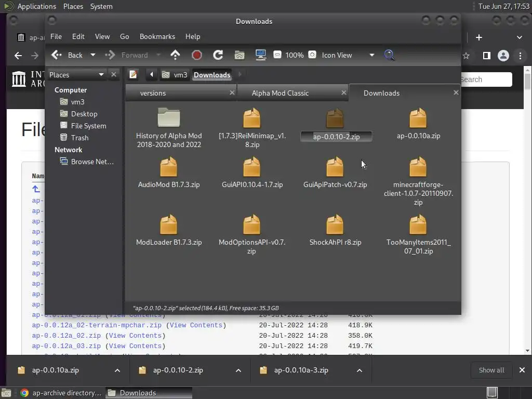Viewport: 532px width, 399px height.
Task: Select the ModOptionsAPI-v0.7.zip archive
Action: pyautogui.click(x=252, y=234)
